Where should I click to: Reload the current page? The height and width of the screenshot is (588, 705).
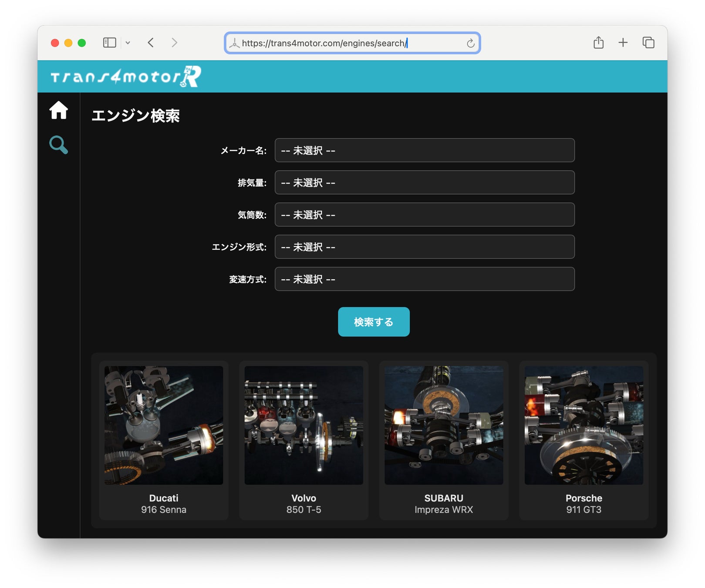click(x=470, y=43)
